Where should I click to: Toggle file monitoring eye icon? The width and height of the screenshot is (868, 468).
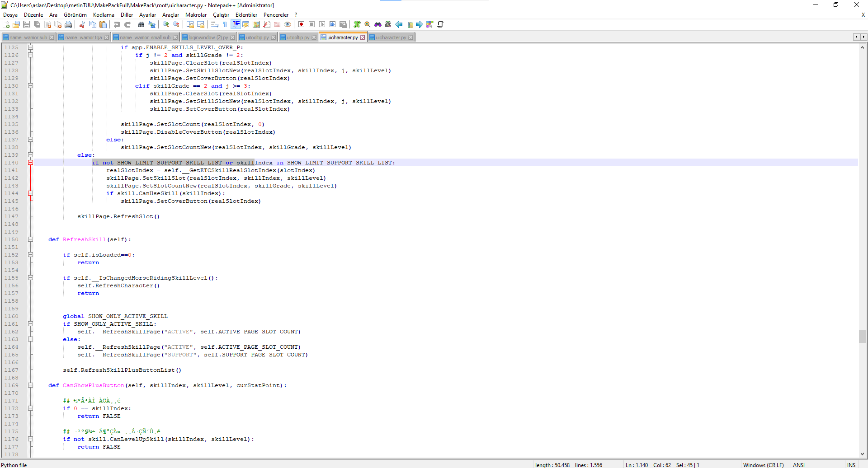288,24
